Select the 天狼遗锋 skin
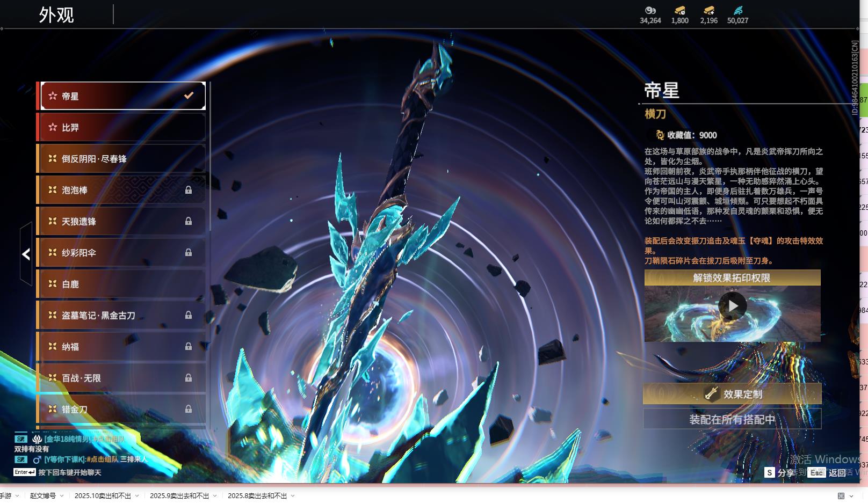 tap(121, 221)
